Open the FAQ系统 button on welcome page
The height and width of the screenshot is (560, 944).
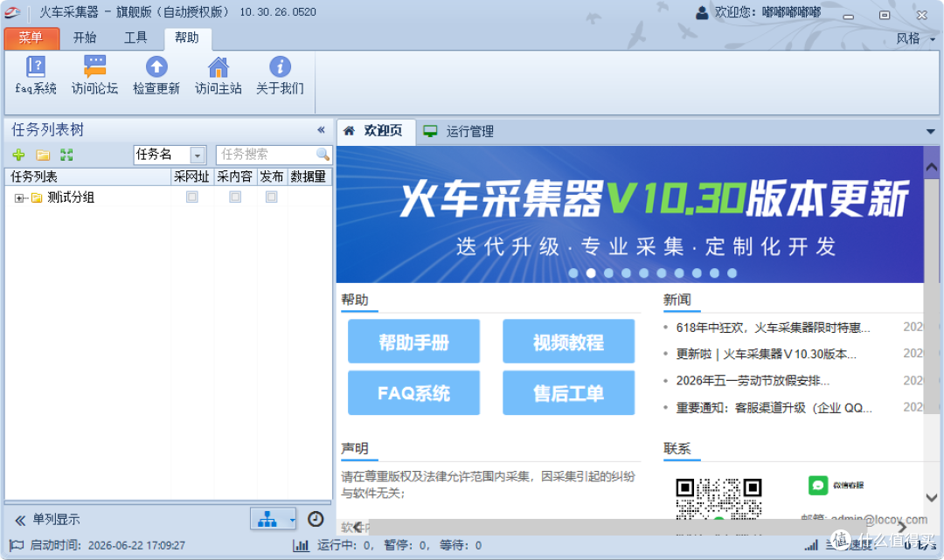pos(413,393)
